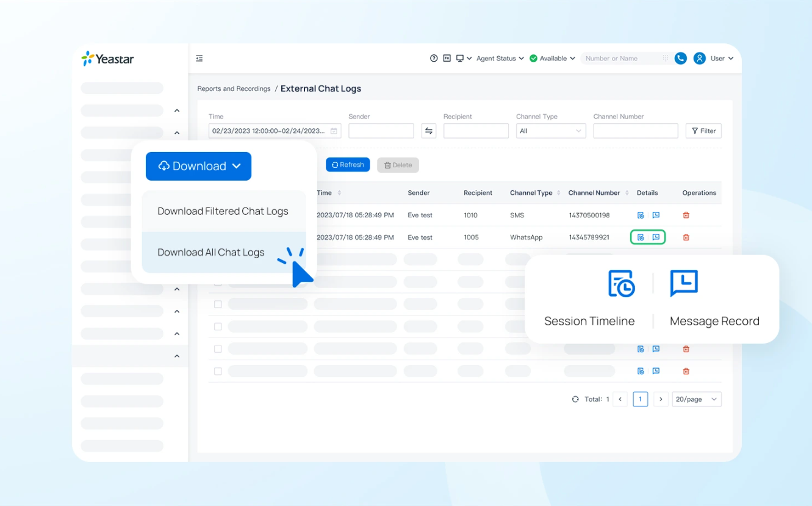812x506 pixels.
Task: Expand the chevron beside the monitor icon
Action: (469, 59)
